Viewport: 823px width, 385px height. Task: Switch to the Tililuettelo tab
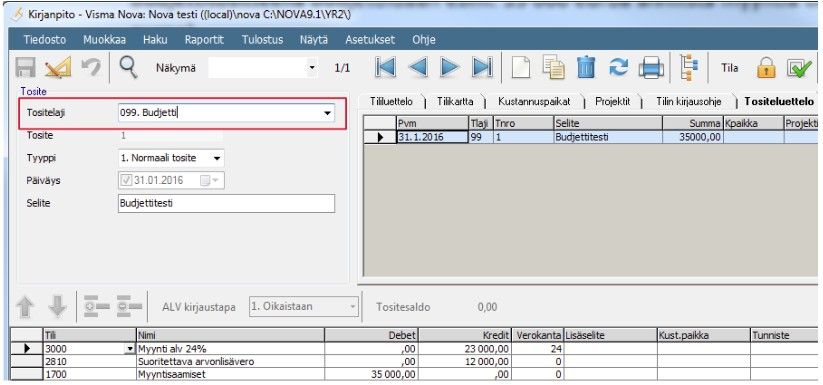392,102
